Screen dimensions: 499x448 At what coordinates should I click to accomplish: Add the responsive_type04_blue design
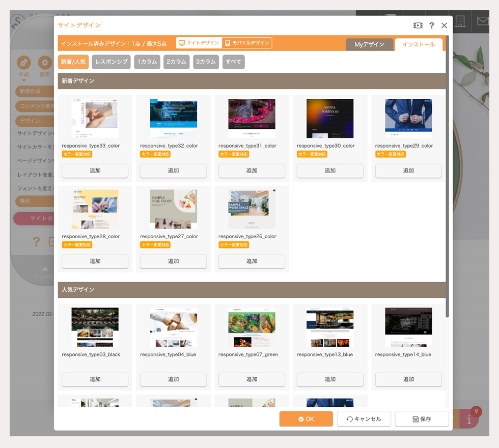coord(173,379)
